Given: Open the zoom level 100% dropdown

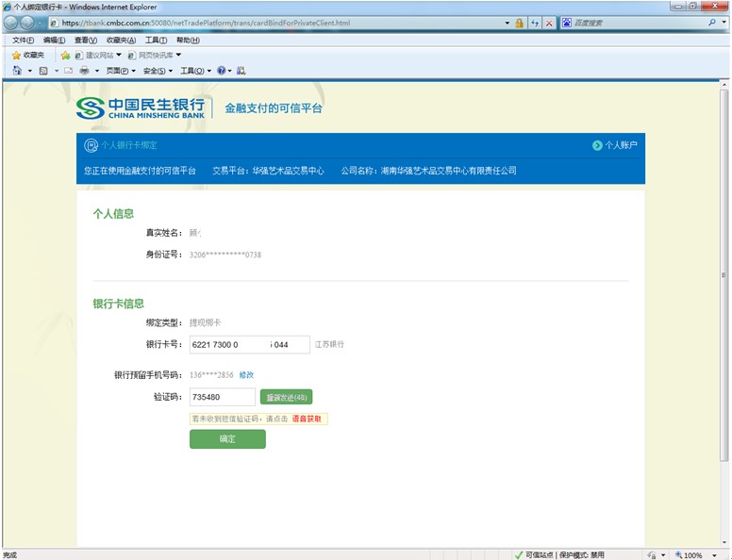Looking at the screenshot, I should click(698, 554).
